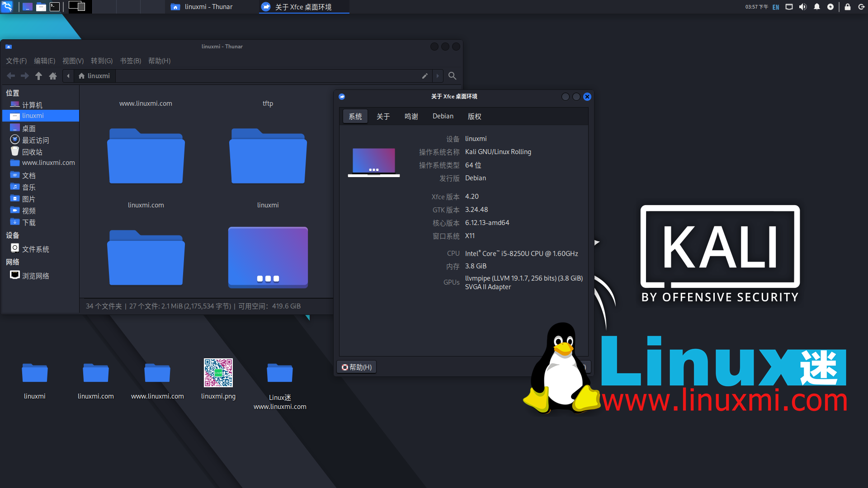The height and width of the screenshot is (488, 868).
Task: Select 视频 in Thunar sidebar
Action: [x=41, y=211]
